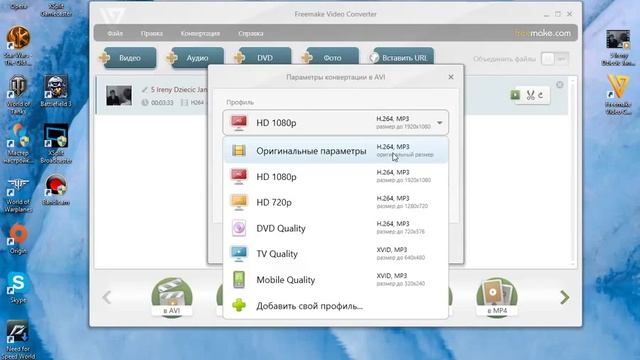
Task: Add photos with Фото button
Action: (331, 58)
